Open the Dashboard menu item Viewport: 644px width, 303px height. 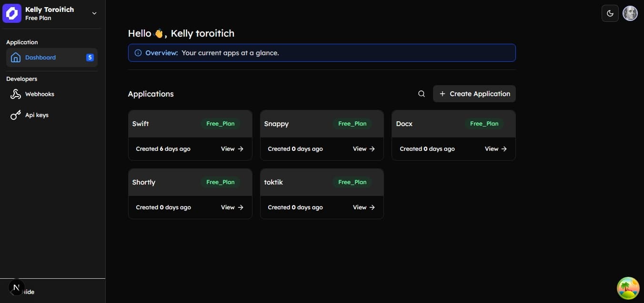coord(40,57)
